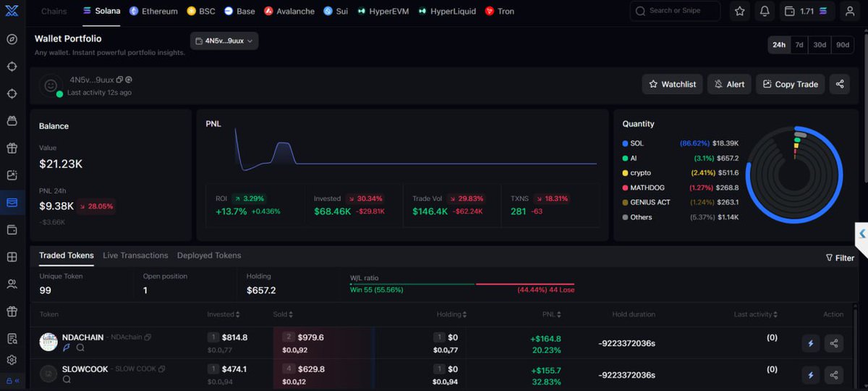This screenshot has width=868, height=391.
Task: Copy the 4N5v...9uux wallet address
Action: click(x=119, y=80)
